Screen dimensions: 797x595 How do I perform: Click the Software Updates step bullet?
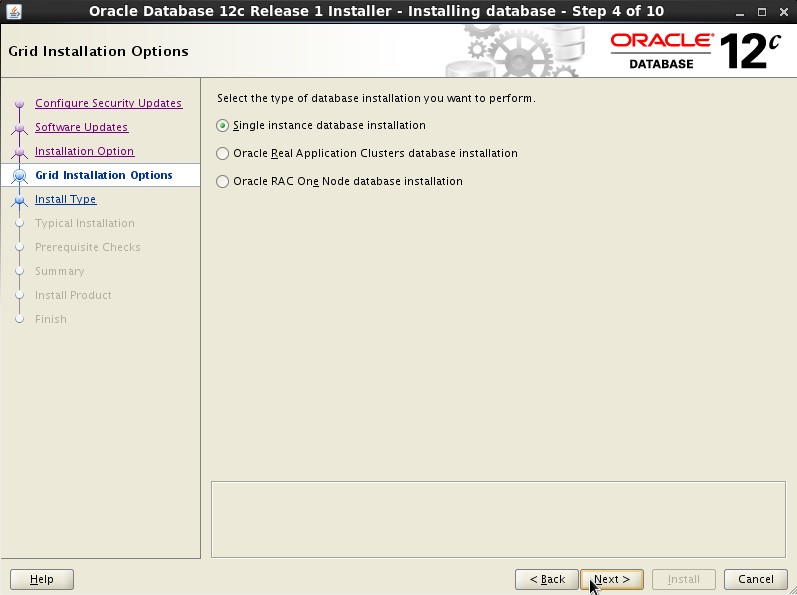(19, 128)
